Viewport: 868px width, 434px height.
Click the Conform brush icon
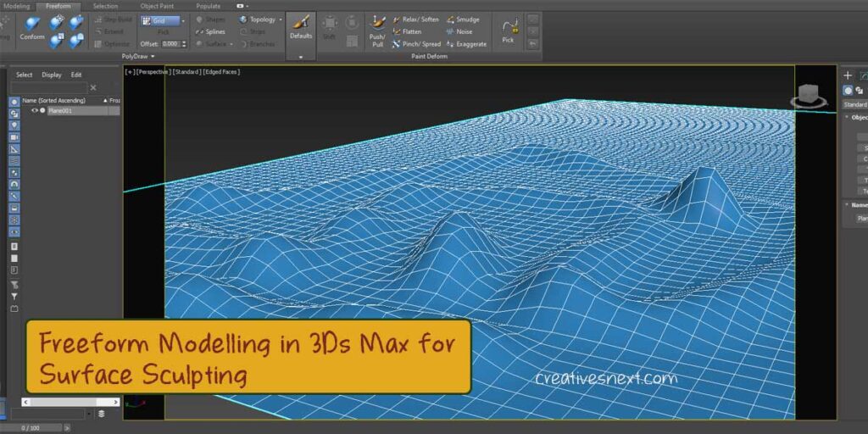click(x=32, y=25)
